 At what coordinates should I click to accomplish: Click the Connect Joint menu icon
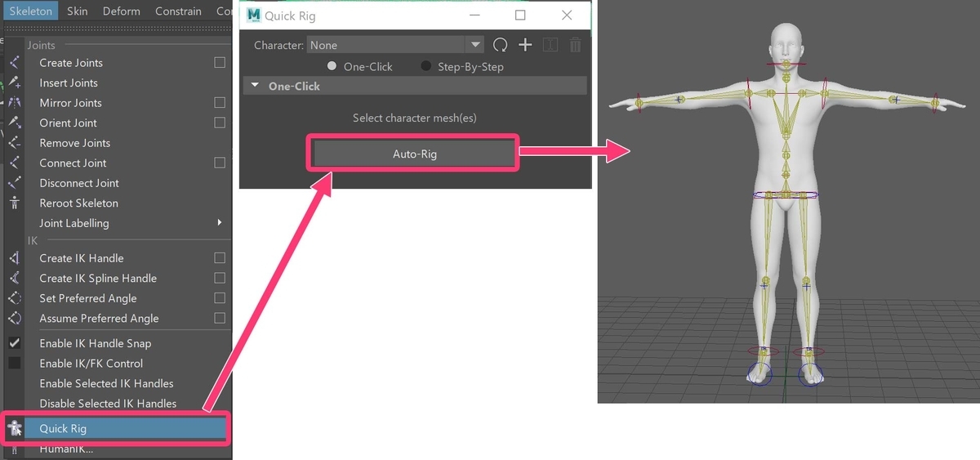(14, 163)
